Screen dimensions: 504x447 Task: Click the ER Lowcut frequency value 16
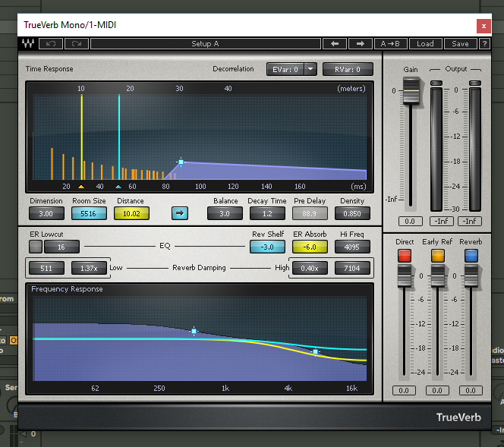61,247
